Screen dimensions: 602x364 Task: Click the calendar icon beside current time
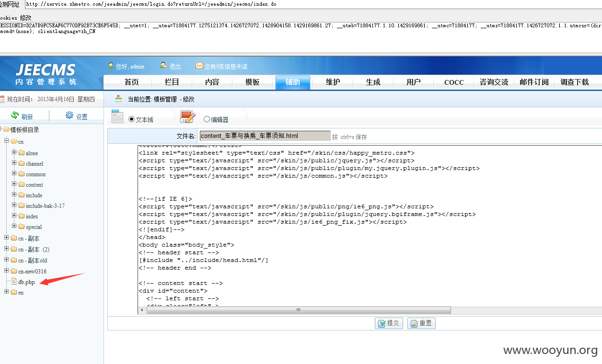(2, 99)
